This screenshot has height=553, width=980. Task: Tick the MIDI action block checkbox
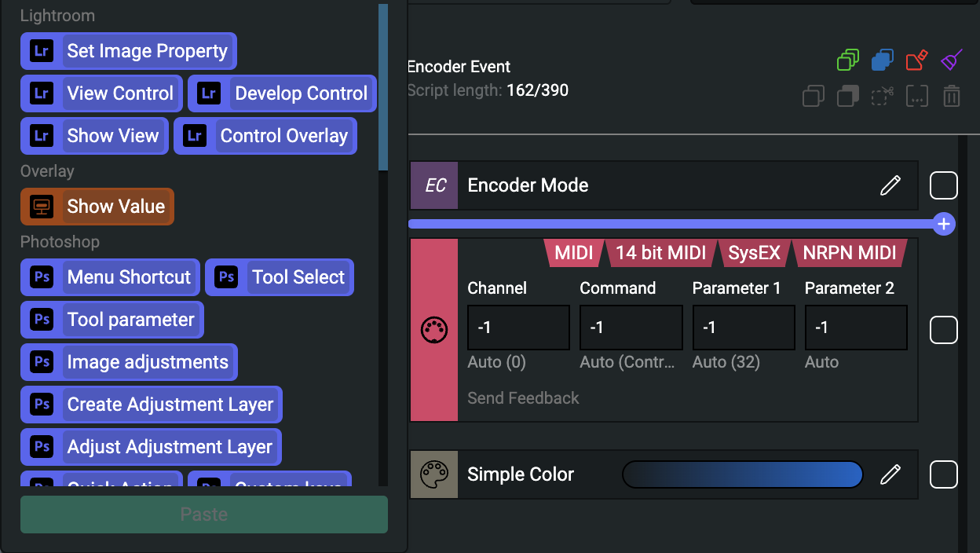pyautogui.click(x=943, y=330)
